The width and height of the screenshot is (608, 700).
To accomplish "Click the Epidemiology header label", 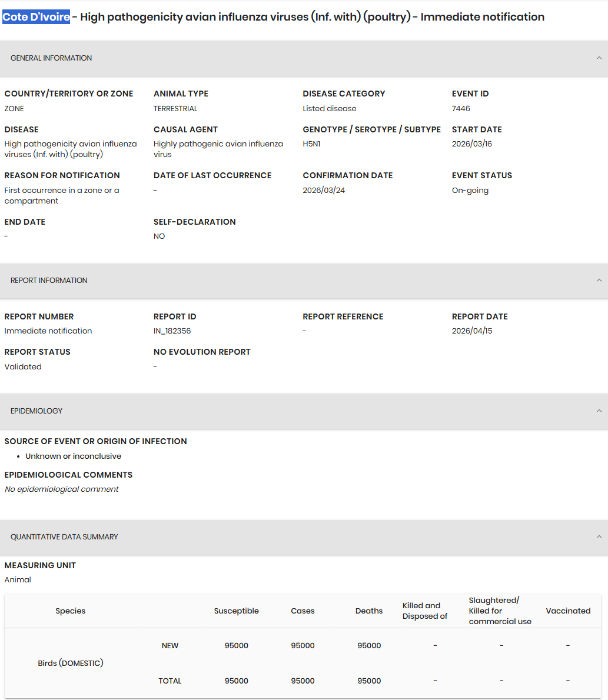I will tap(36, 411).
